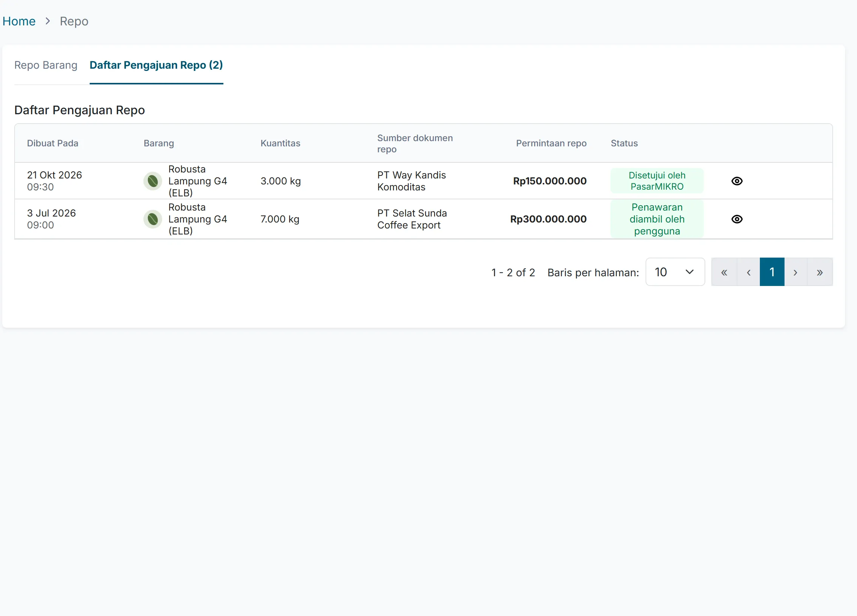Select the Daftar Pengajuan Repo (2) tab

[x=157, y=65]
